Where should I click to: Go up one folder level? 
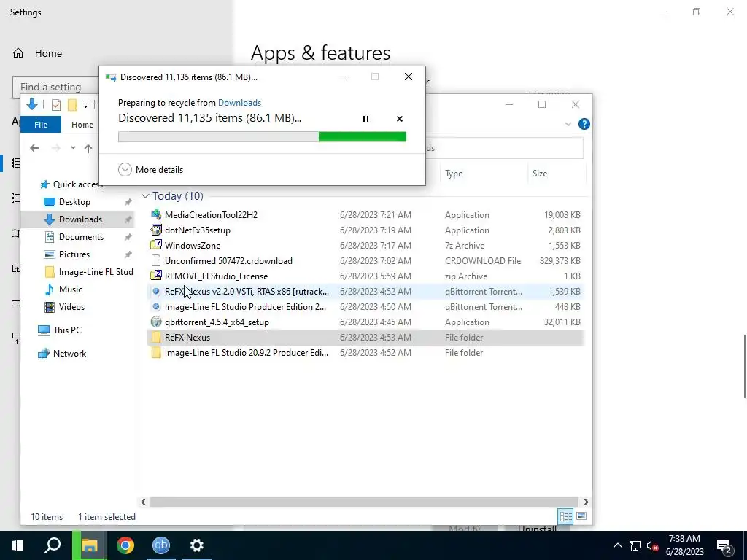pyautogui.click(x=88, y=148)
